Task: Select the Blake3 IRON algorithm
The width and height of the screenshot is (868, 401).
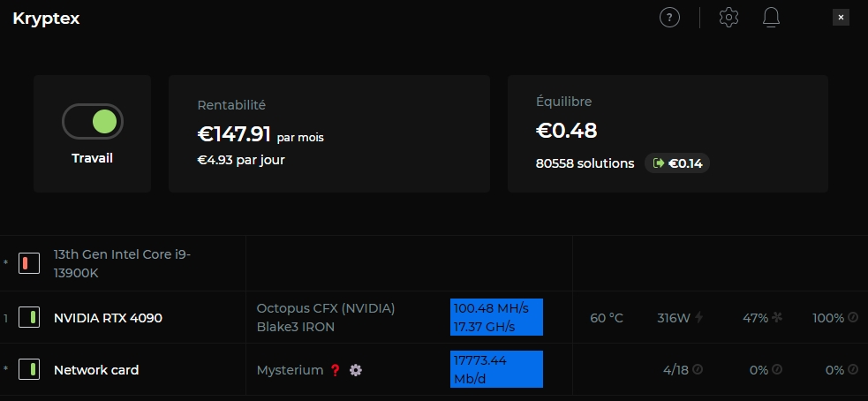Action: coord(297,327)
